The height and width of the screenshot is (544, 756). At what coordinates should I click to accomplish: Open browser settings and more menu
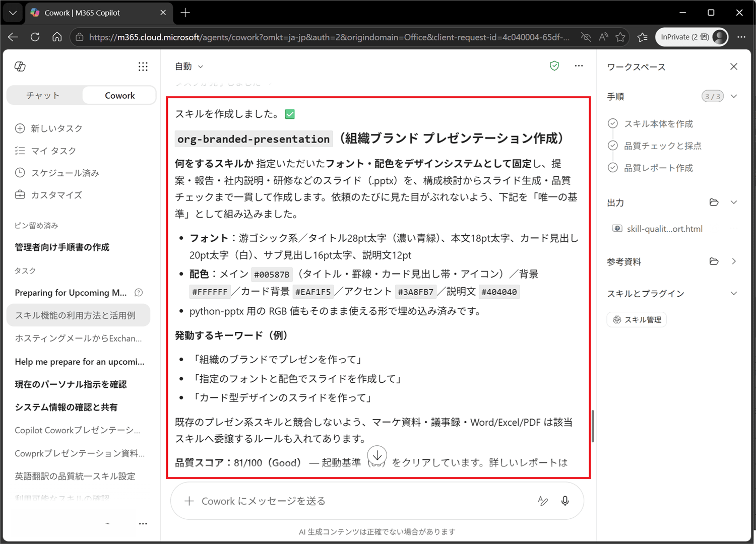(x=741, y=37)
